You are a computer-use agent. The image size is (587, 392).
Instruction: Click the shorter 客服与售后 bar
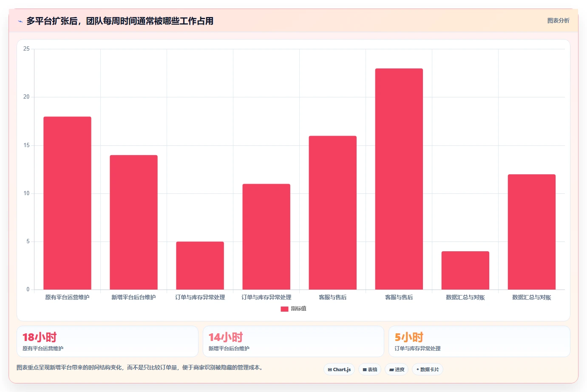[332, 213]
